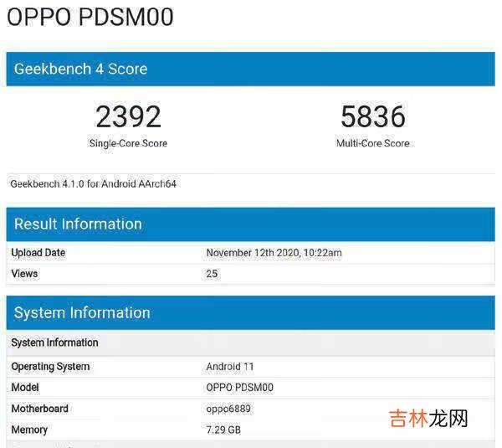Click the 7.29 GB memory value

pos(223,430)
